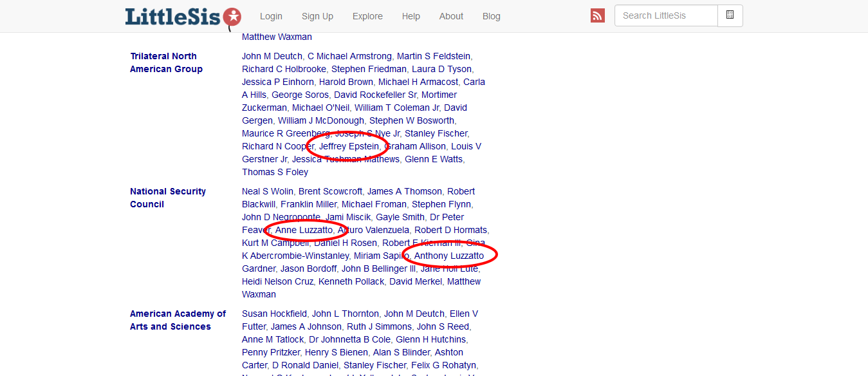Open Stephen Flynn link
Viewport: 868px width, 376px height.
[441, 204]
